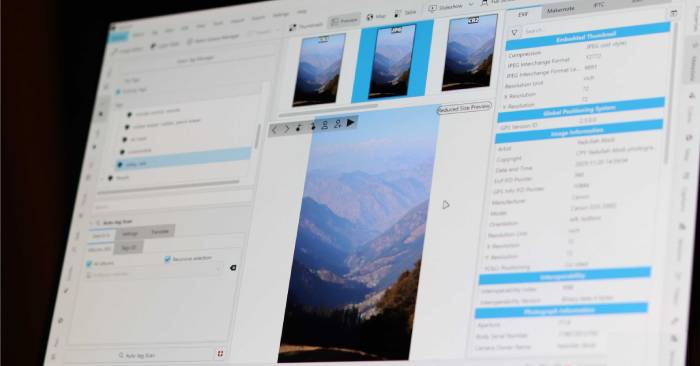Image resolution: width=700 pixels, height=366 pixels.
Task: Select the Date and Time metadata row
Action: 575,166
